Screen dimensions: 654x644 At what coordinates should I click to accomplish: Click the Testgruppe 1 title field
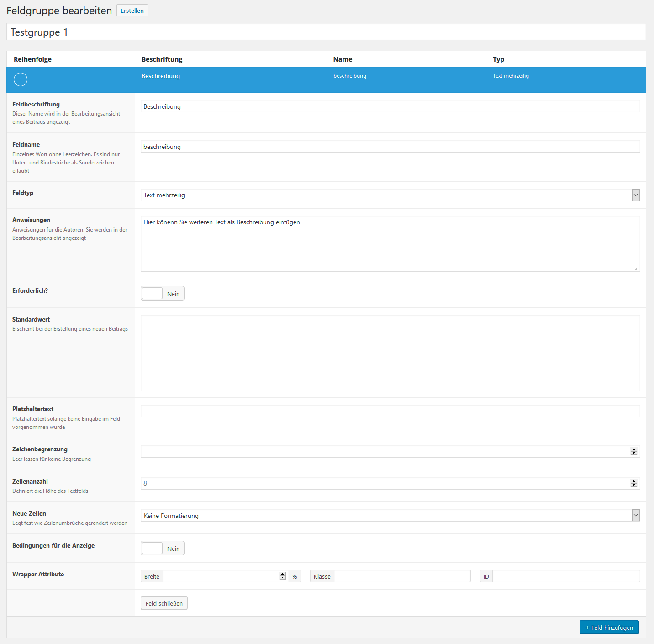(326, 32)
